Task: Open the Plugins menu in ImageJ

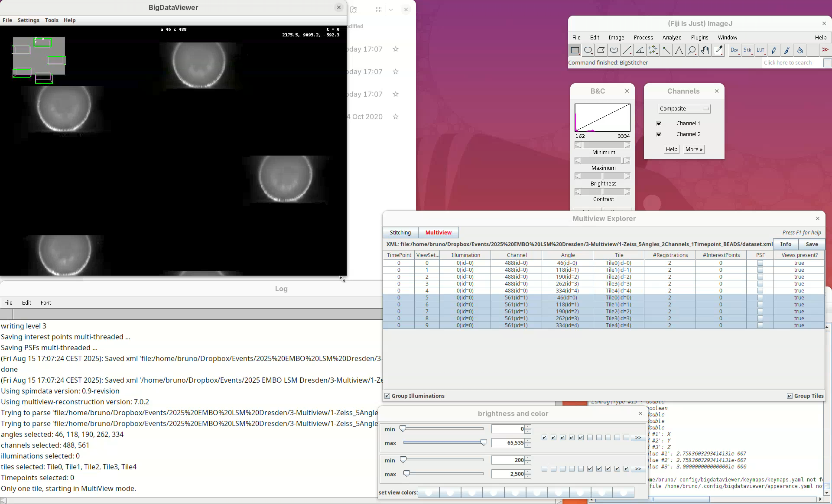Action: [x=699, y=38]
